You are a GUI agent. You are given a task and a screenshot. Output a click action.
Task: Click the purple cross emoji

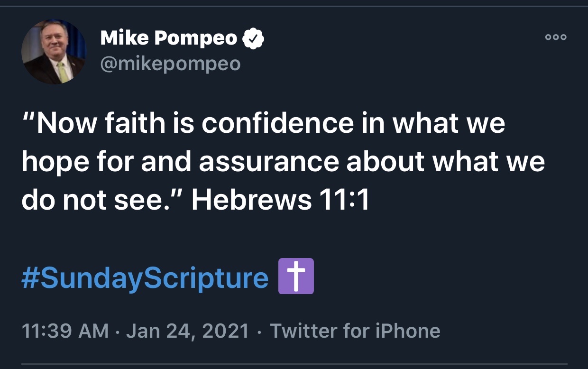pos(296,276)
